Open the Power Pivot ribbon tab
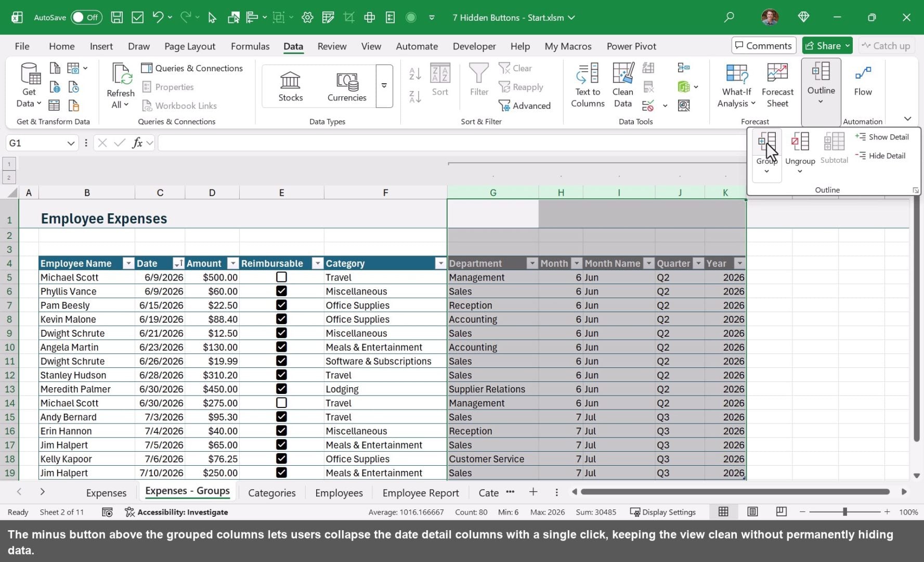 [x=631, y=46]
